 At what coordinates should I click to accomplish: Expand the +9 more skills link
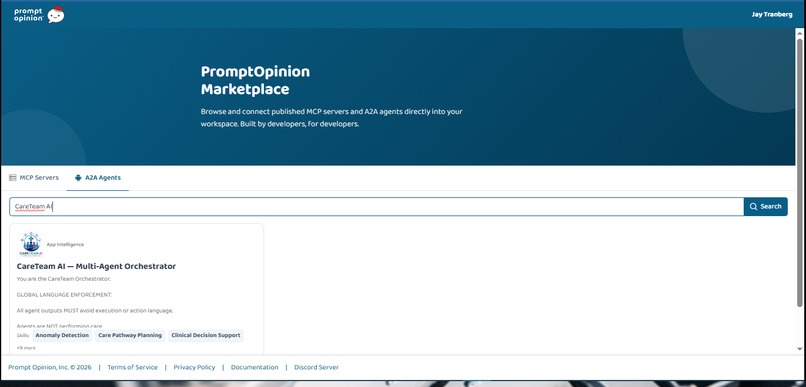point(26,348)
